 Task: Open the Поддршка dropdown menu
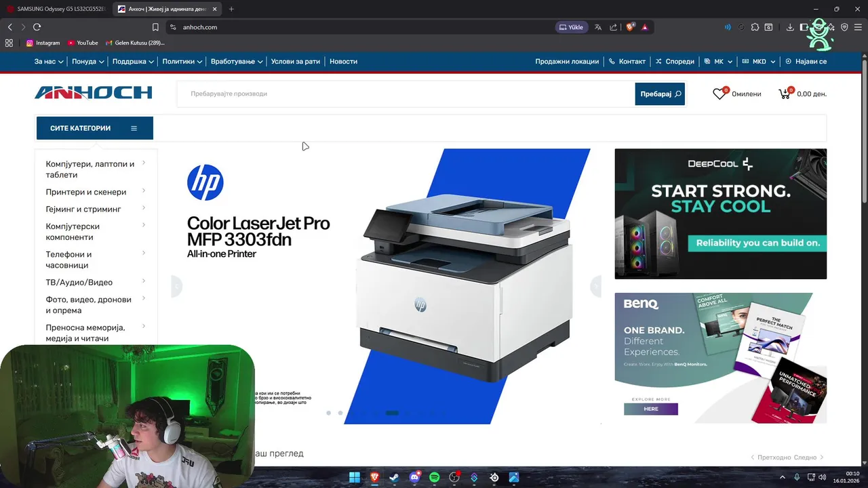133,61
